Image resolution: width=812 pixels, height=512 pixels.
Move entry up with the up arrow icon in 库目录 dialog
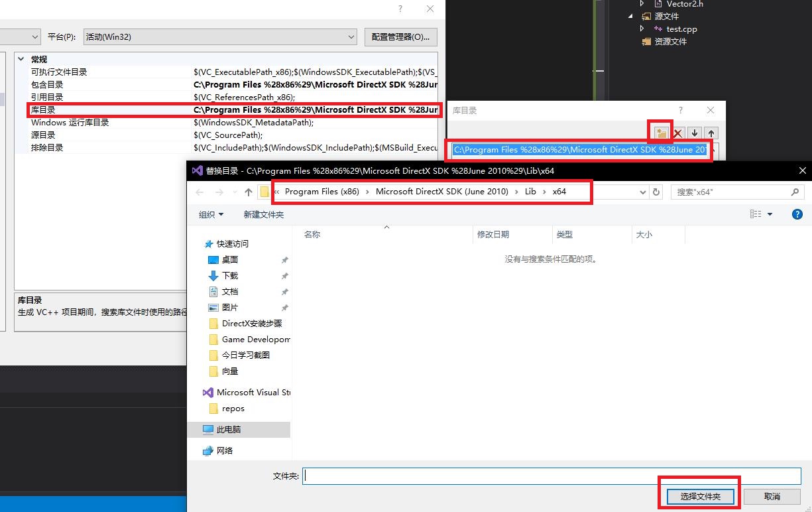(711, 133)
